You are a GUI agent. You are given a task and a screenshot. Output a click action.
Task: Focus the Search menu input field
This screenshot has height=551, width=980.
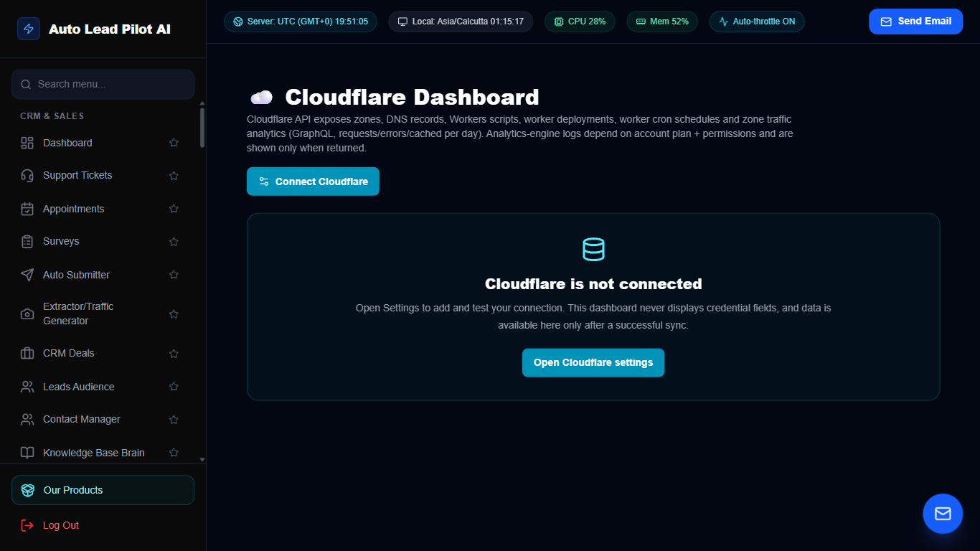pyautogui.click(x=103, y=84)
